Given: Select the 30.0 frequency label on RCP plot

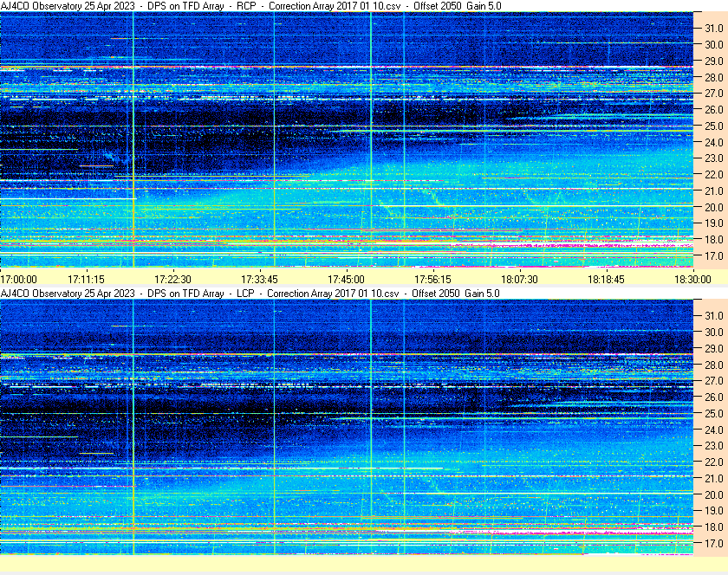Looking at the screenshot, I should point(714,44).
